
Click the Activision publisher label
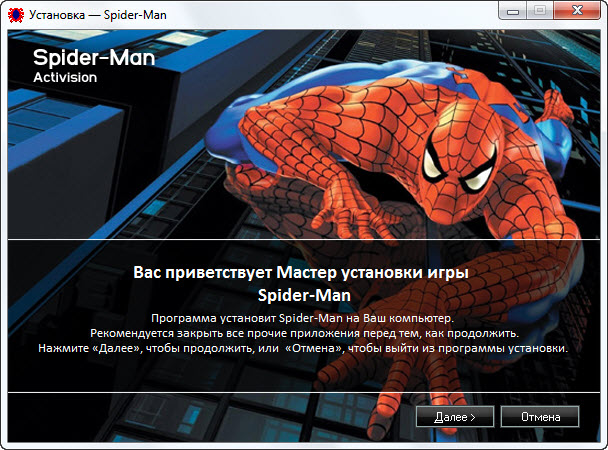click(x=65, y=77)
